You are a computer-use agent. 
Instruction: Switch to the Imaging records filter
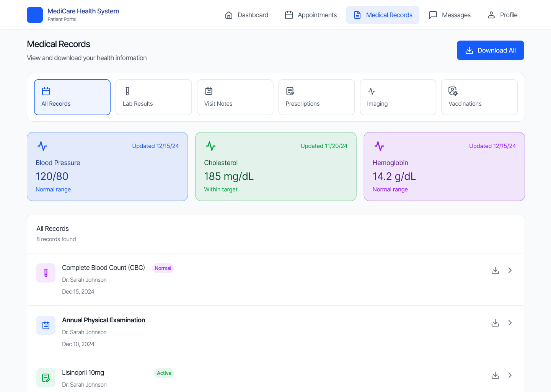(x=398, y=97)
